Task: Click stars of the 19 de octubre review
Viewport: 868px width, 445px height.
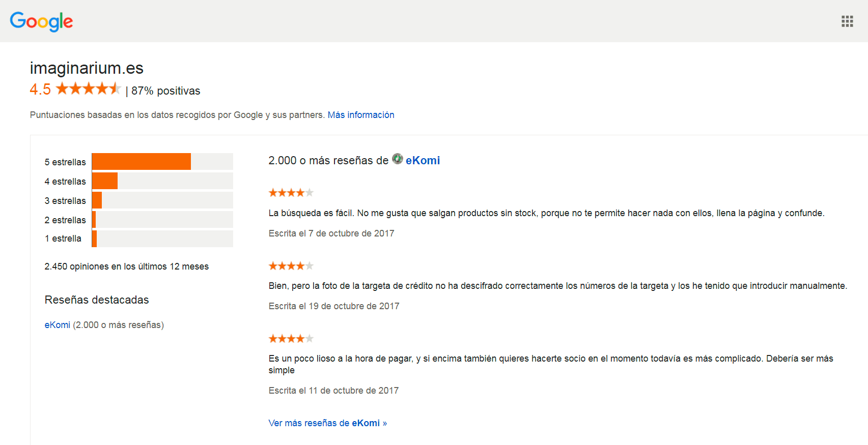Action: pos(291,266)
